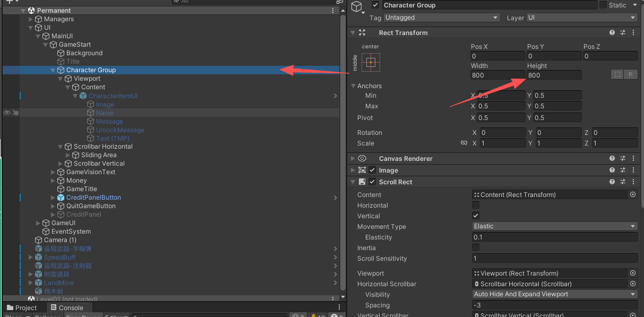Open presets for the Image component

coord(623,170)
